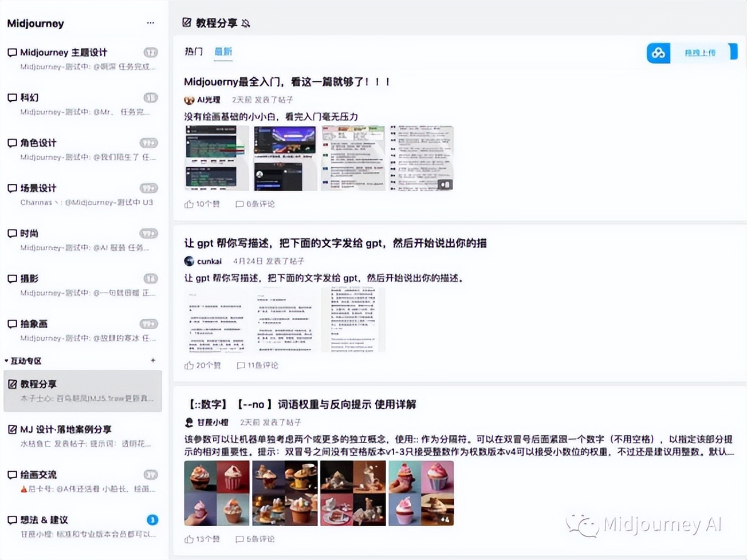
Task: Click the cloud upload icon on 极速上传 button
Action: tap(658, 52)
